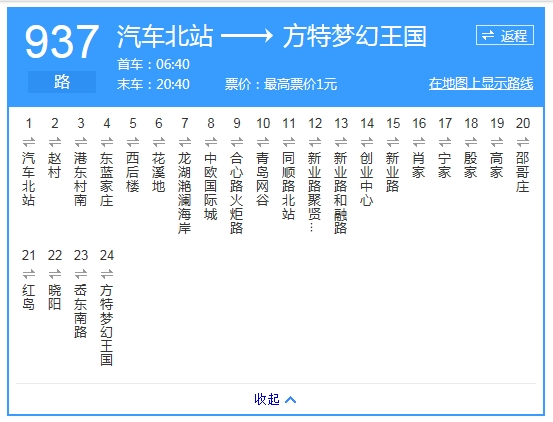Click transfer arrows icon above stop 3 港东村南
Image resolution: width=553 pixels, height=422 pixels.
click(x=81, y=142)
